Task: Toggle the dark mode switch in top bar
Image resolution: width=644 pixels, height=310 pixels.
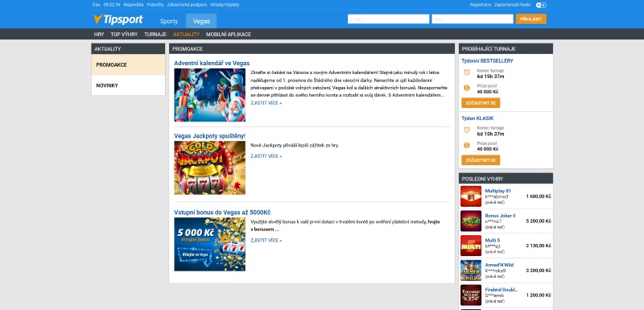Action: [541, 5]
